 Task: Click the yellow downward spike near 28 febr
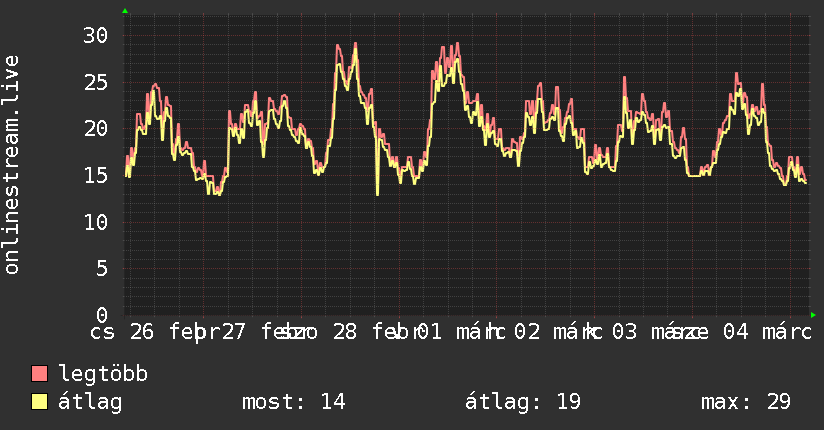pos(377,167)
